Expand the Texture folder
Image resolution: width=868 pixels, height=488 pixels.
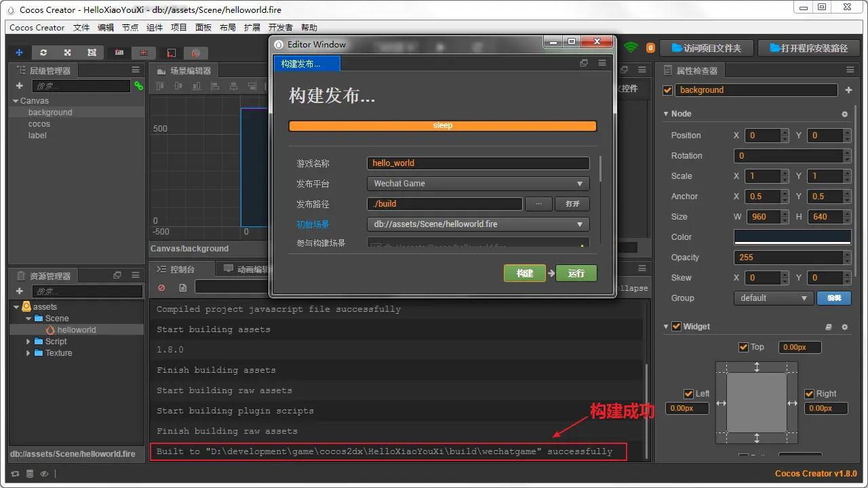tap(28, 353)
